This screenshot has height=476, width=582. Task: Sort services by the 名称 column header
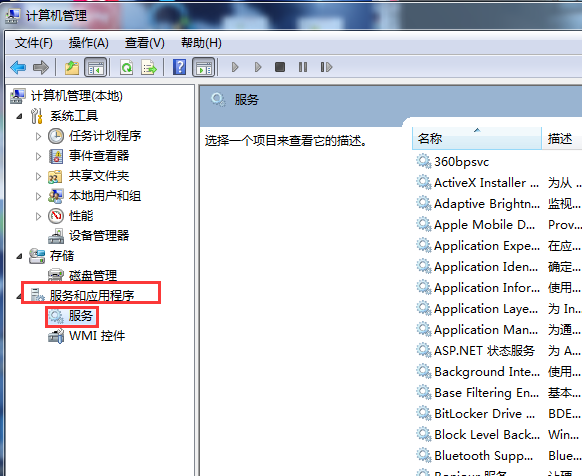point(477,138)
